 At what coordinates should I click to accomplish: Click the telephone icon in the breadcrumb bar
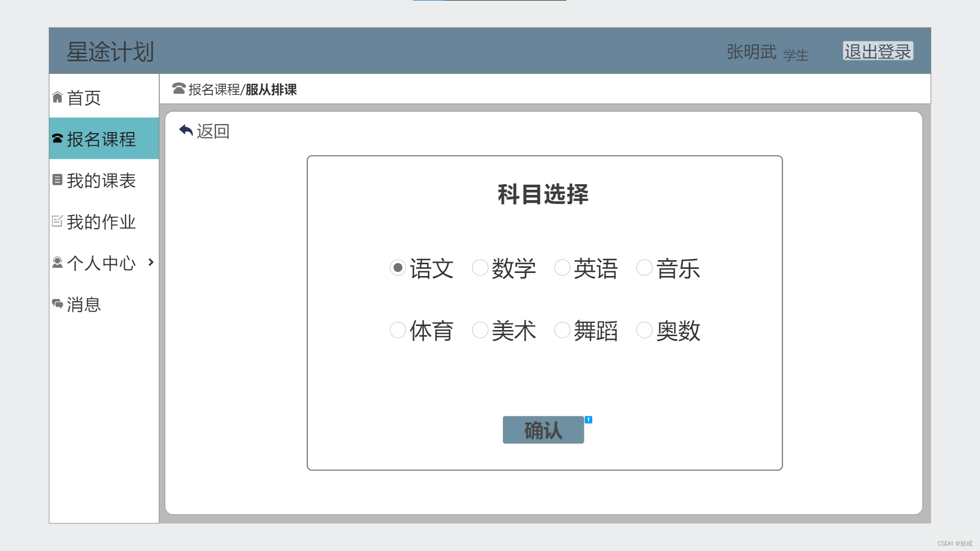179,89
